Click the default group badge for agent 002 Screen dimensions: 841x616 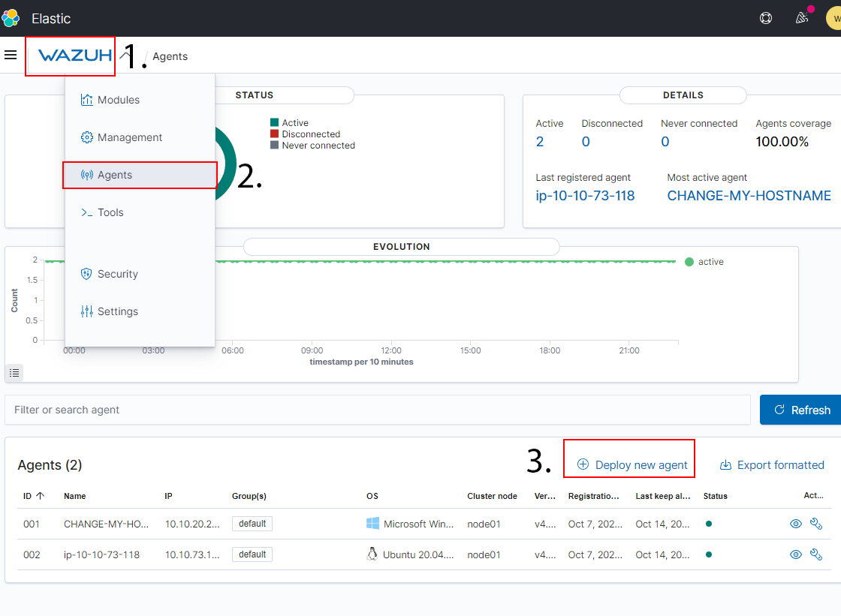[x=252, y=554]
